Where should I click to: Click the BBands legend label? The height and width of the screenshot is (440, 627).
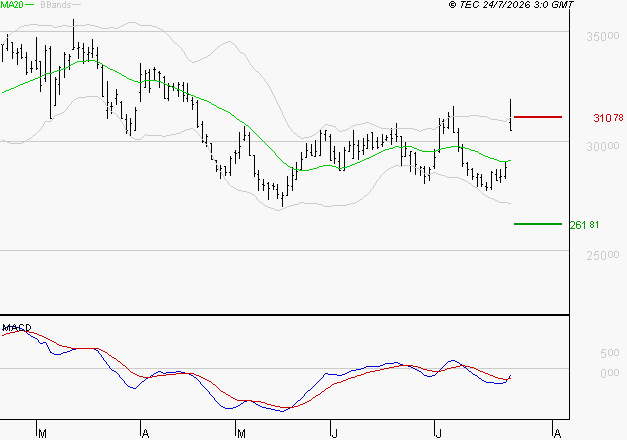point(55,4)
